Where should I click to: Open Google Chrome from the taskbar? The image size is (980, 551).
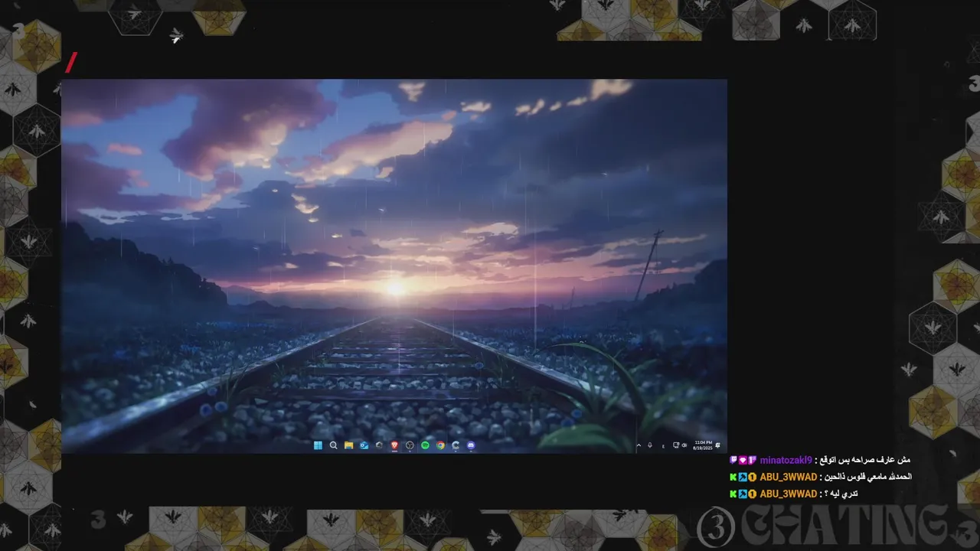coord(440,445)
